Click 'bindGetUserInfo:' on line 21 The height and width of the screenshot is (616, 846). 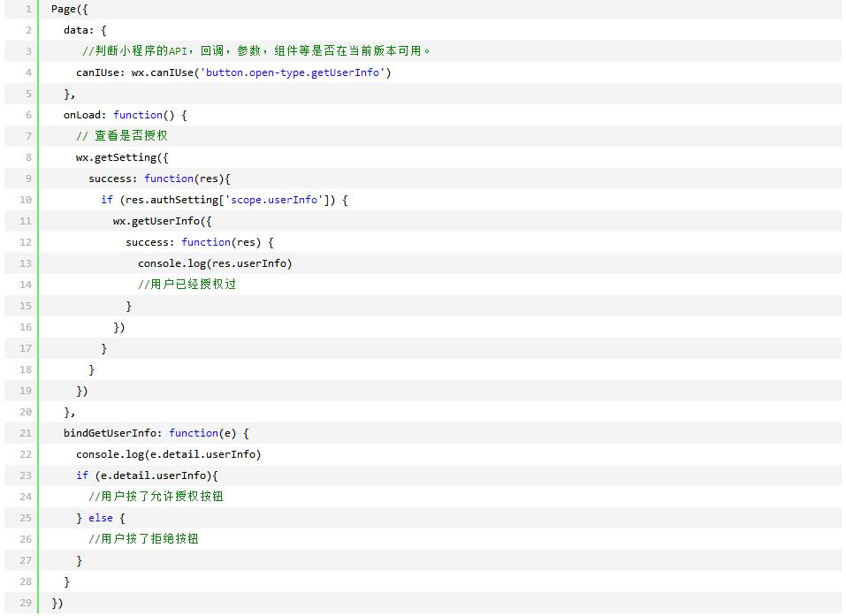coord(113,433)
